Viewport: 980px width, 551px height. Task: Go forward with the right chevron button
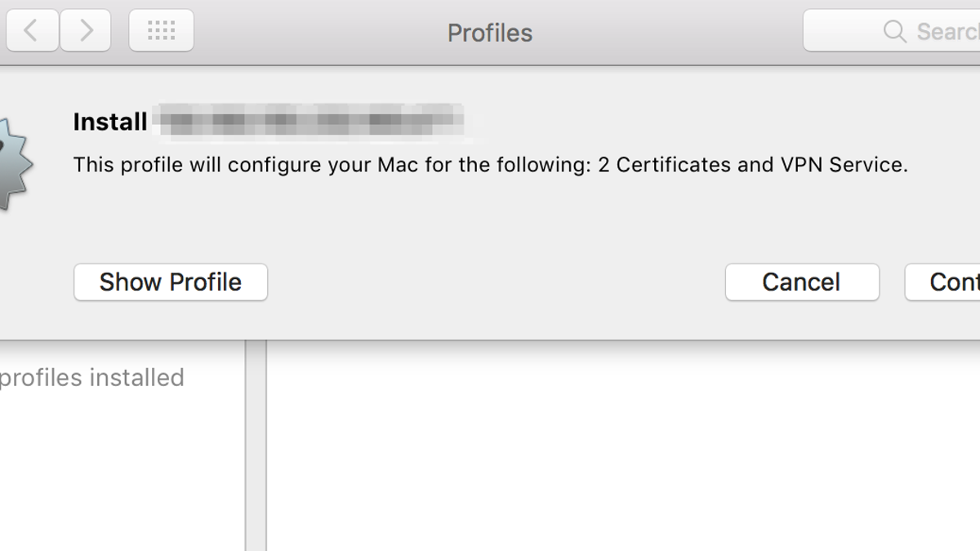86,31
